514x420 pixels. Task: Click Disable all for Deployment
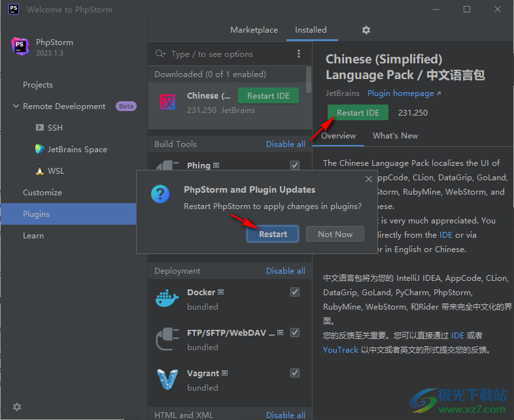286,270
